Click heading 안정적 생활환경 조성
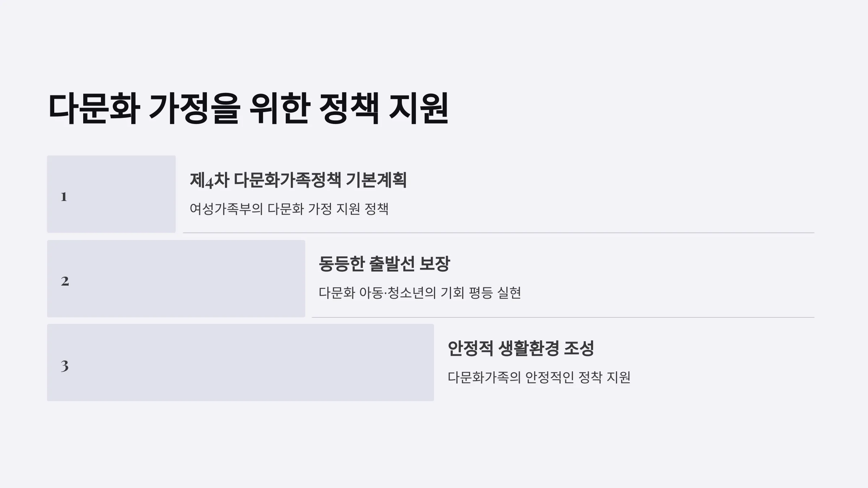Image resolution: width=868 pixels, height=488 pixels. (x=521, y=348)
